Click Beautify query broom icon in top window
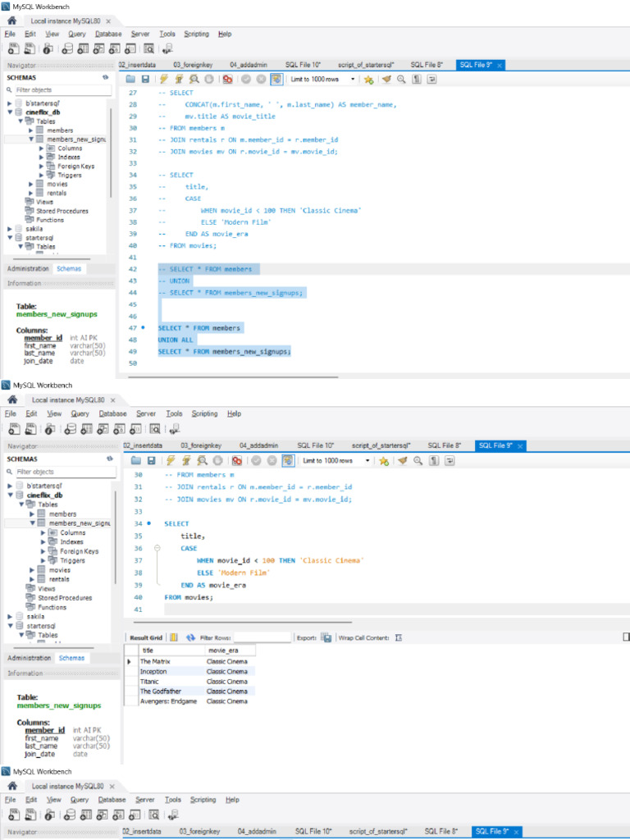 386,80
